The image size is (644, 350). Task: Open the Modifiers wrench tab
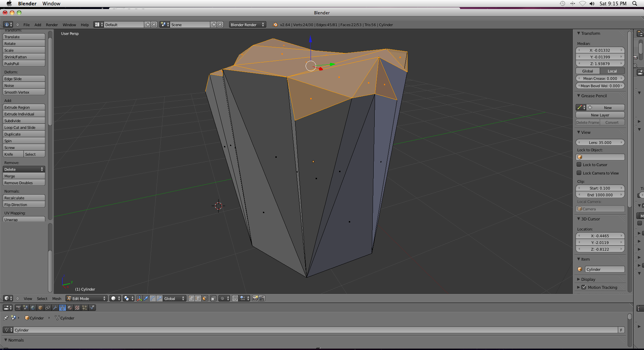pyautogui.click(x=55, y=308)
